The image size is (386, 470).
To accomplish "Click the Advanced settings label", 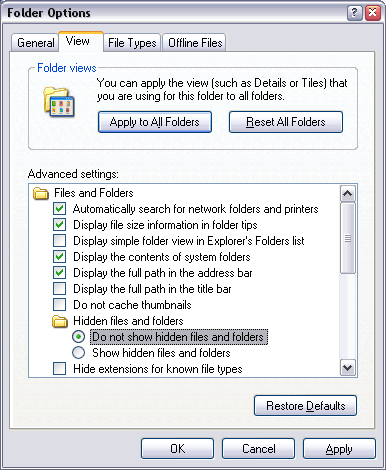I will [x=73, y=174].
